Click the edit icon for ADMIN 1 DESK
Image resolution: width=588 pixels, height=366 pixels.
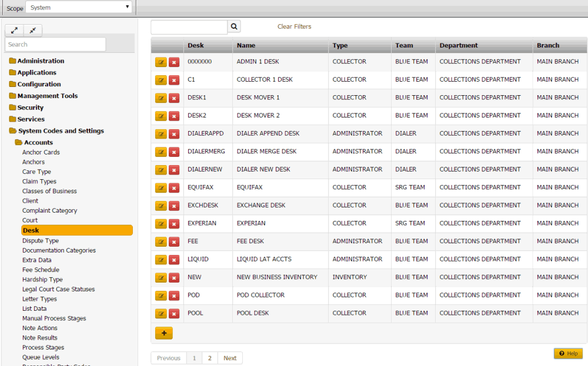(x=161, y=62)
